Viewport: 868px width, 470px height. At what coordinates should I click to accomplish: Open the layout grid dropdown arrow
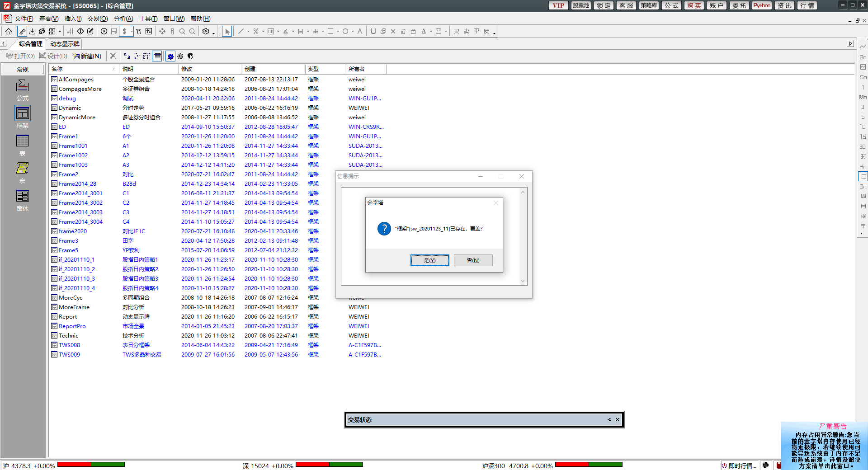tap(60, 32)
